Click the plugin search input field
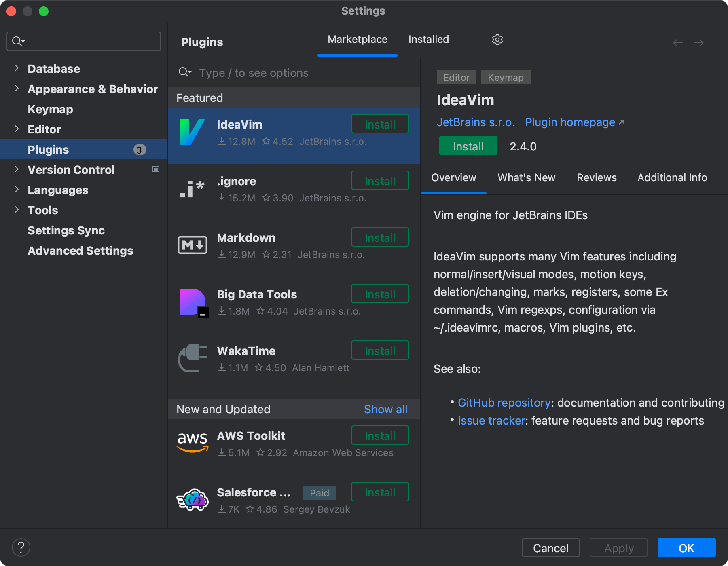Viewport: 728px width, 566px height. [x=283, y=73]
